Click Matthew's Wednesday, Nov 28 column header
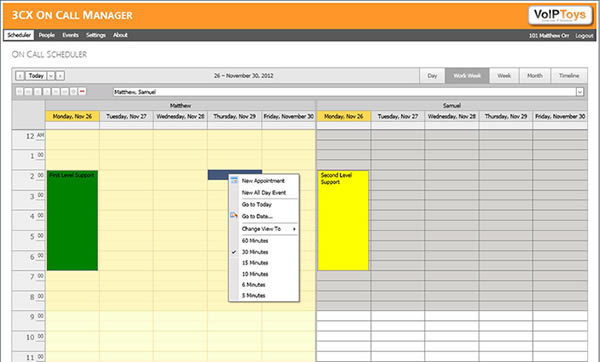The width and height of the screenshot is (600, 362). click(180, 116)
